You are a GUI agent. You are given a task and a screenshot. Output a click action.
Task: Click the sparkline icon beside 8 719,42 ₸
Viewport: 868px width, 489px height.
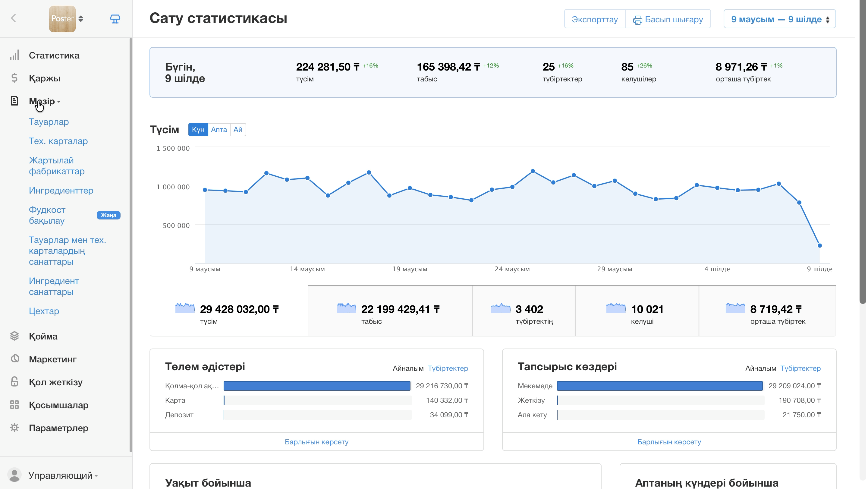735,308
